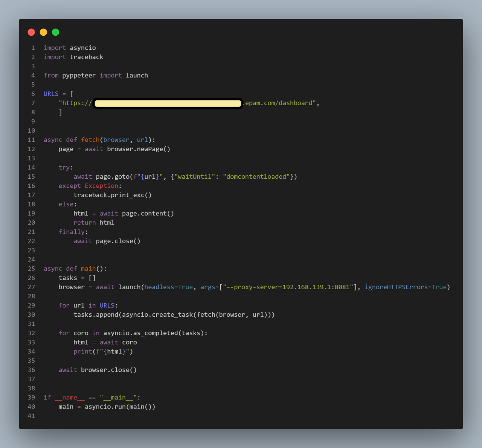Click the yellow minimize dot
This screenshot has height=448, width=482.
click(43, 32)
